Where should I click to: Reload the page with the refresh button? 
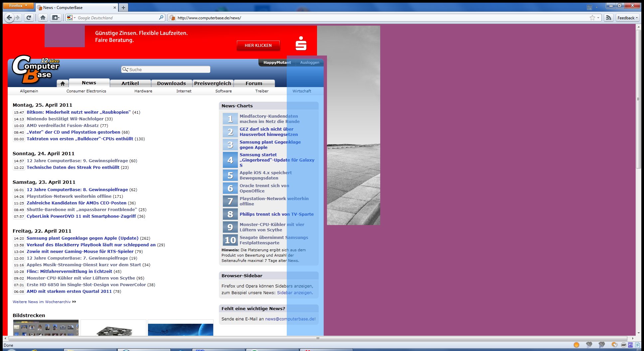[x=29, y=18]
